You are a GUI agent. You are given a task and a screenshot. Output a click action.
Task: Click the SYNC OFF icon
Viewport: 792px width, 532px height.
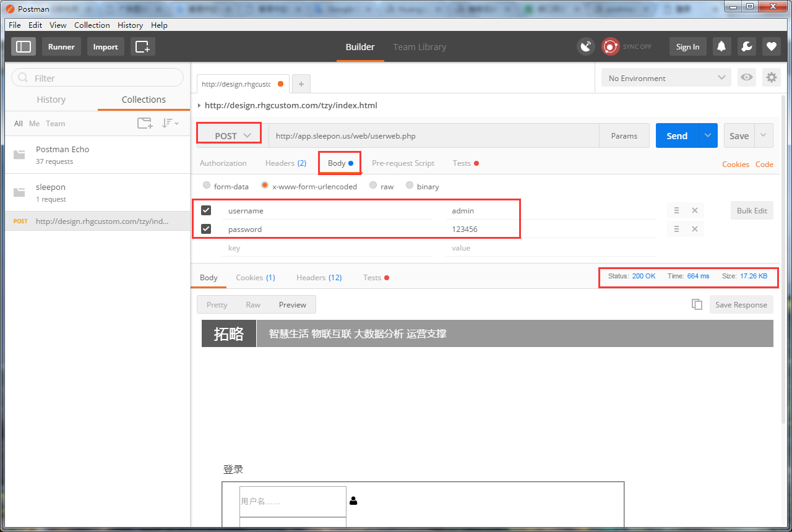pyautogui.click(x=611, y=46)
